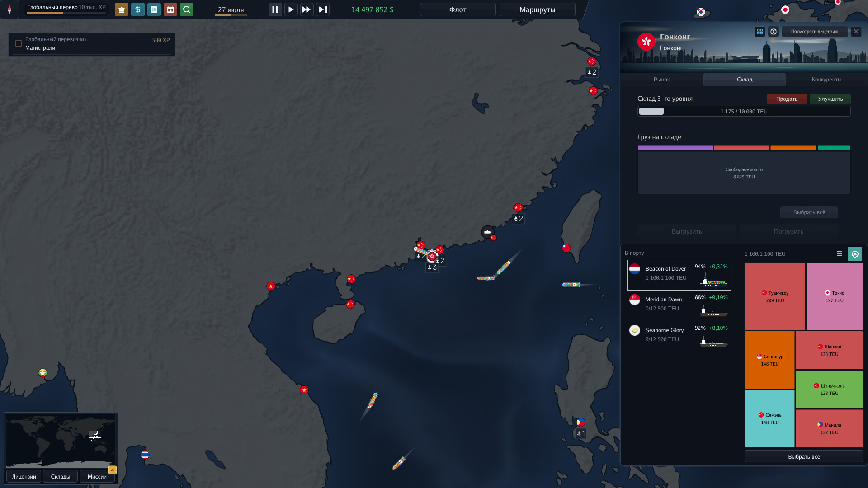Switch to the Склад tab

tap(744, 80)
